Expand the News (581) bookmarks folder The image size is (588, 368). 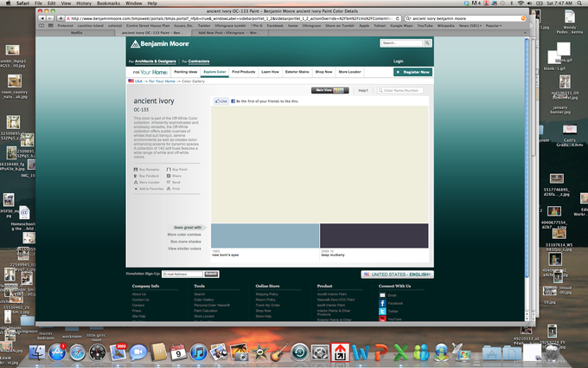[x=470, y=25]
